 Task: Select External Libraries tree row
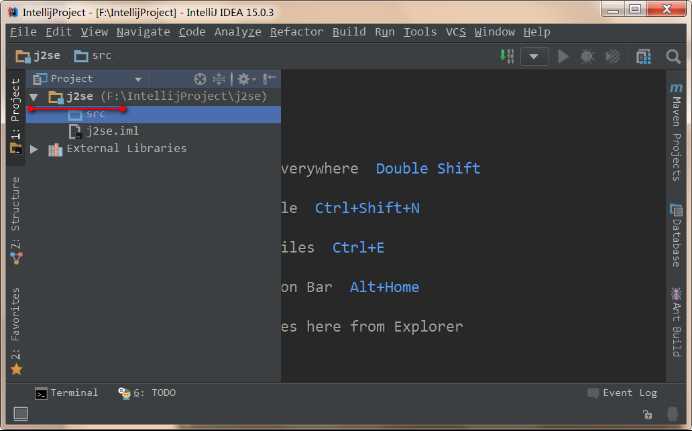[x=154, y=148]
